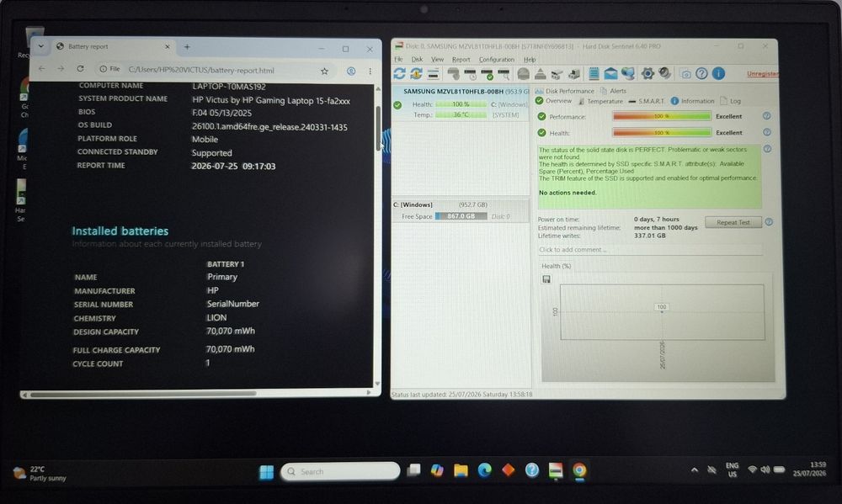
Task: Click the Repeat Test button
Action: tap(733, 222)
